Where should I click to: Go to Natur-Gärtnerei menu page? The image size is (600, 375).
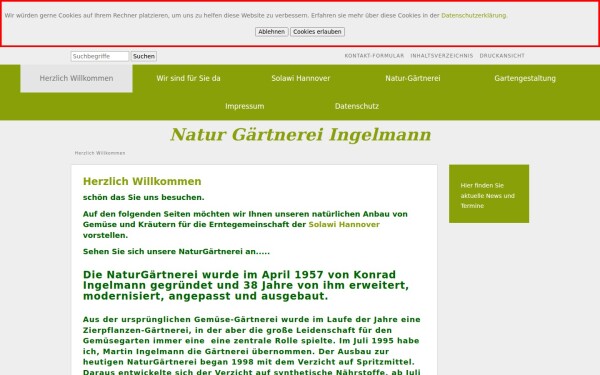pos(413,78)
